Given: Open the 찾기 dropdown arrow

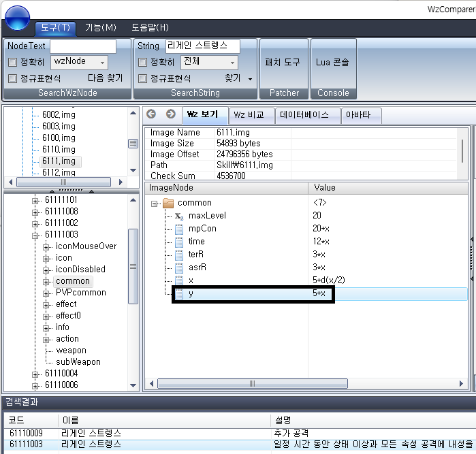Looking at the screenshot, I should pyautogui.click(x=250, y=79).
